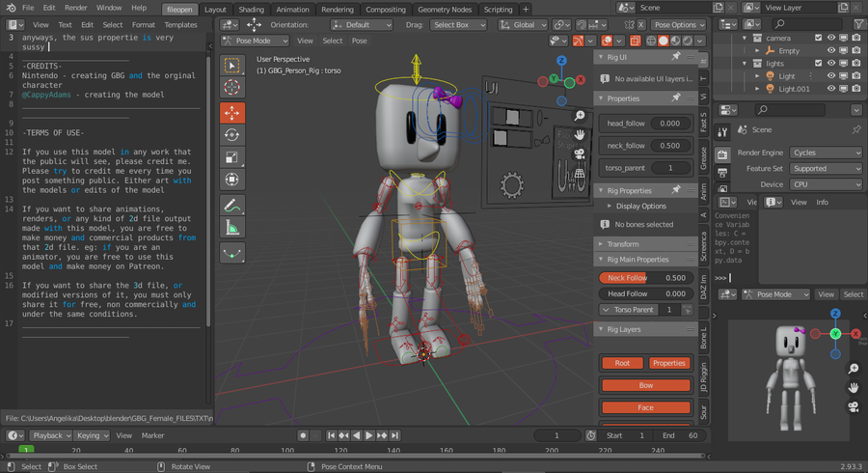Select the Select Box tool icon
Image resolution: width=868 pixels, height=473 pixels.
[231, 66]
